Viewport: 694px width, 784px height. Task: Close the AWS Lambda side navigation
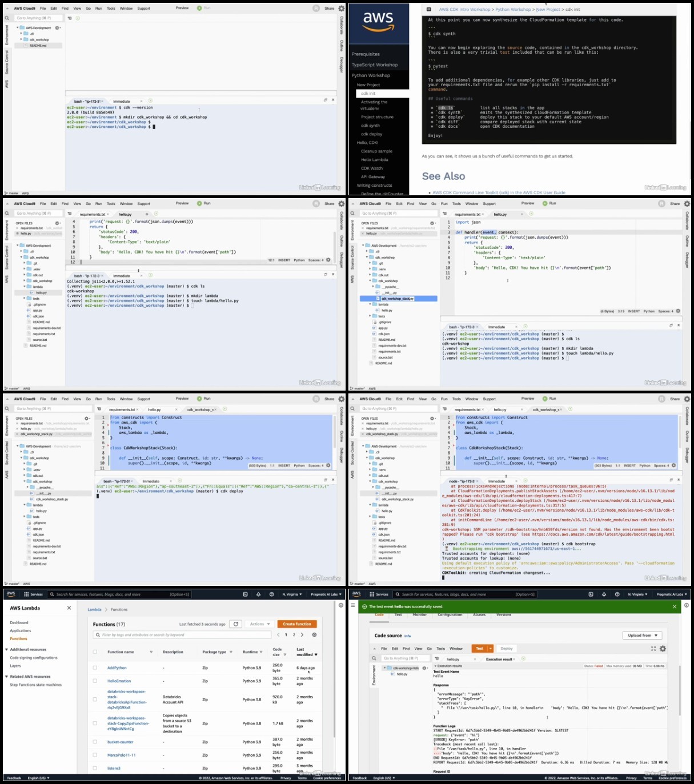coord(69,608)
